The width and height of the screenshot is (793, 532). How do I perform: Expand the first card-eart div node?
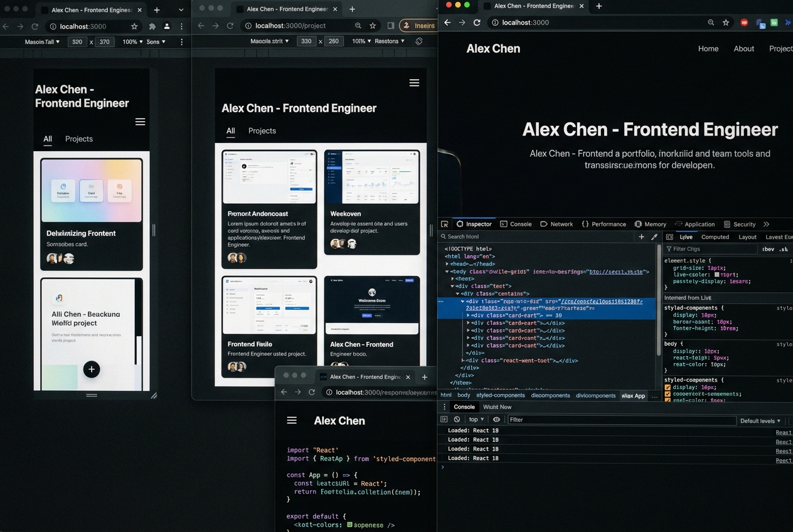pyautogui.click(x=468, y=316)
